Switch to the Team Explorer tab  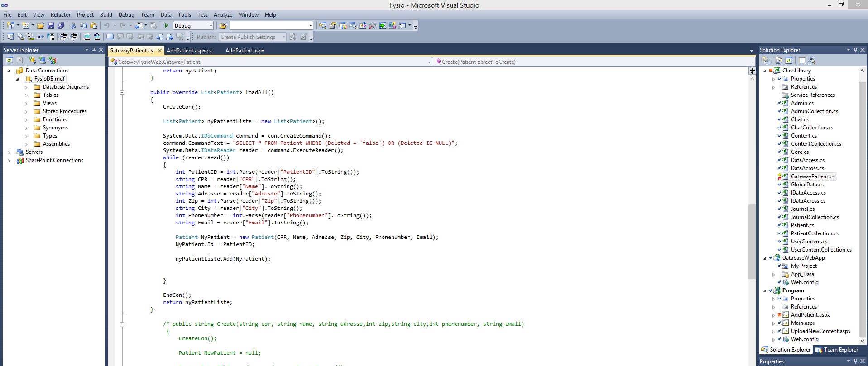click(836, 350)
